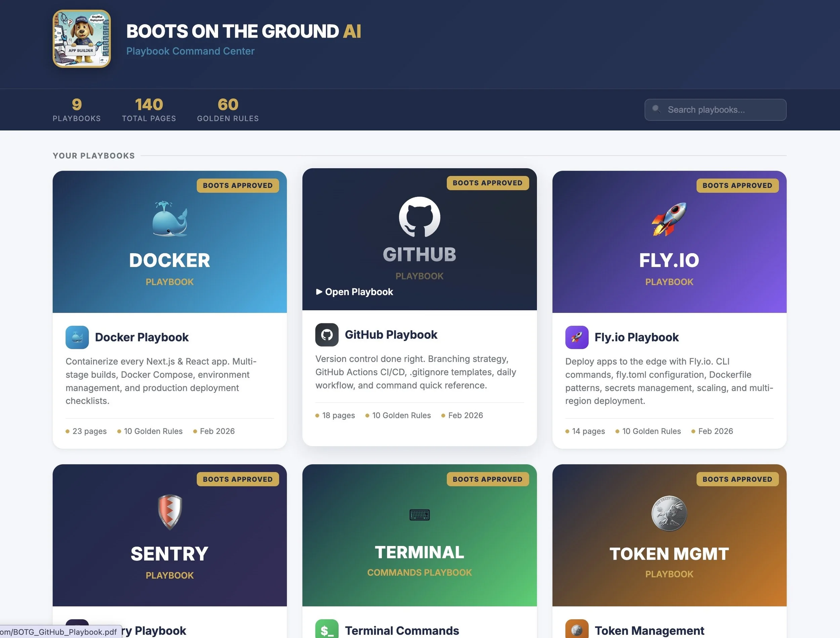Click the shield emoji on Sentry card
Viewport: 840px width, 638px height.
pos(169,512)
